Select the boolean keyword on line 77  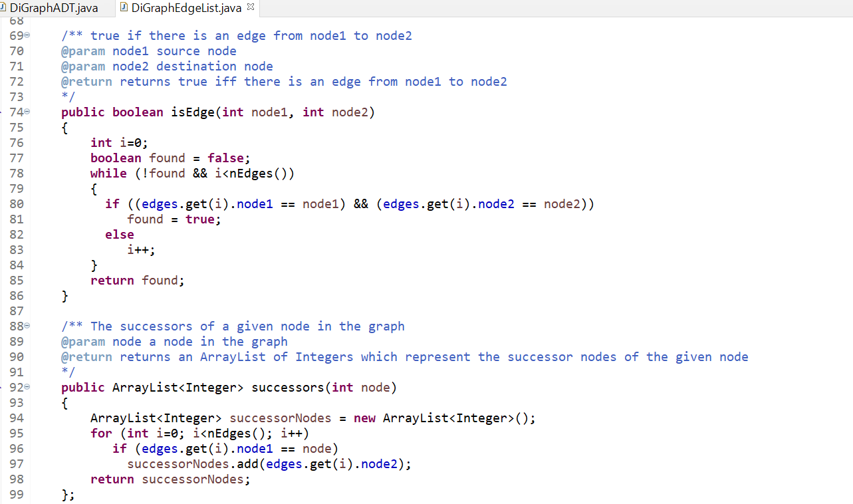point(116,158)
